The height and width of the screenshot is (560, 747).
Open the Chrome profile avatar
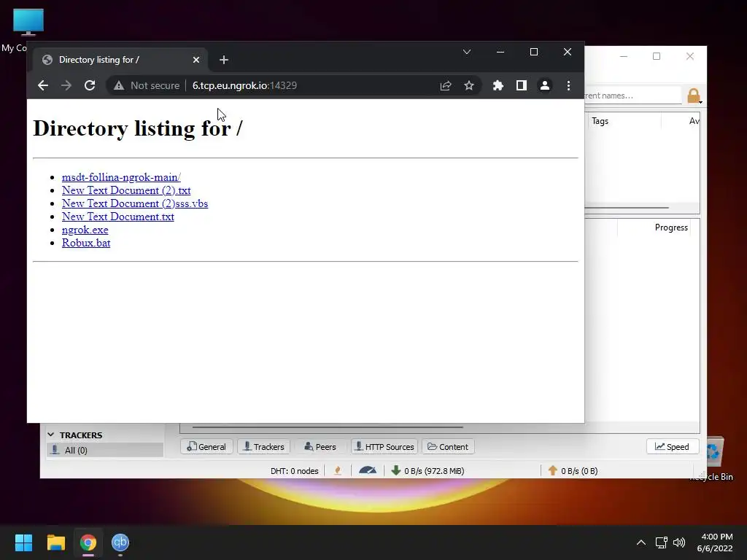tap(544, 85)
